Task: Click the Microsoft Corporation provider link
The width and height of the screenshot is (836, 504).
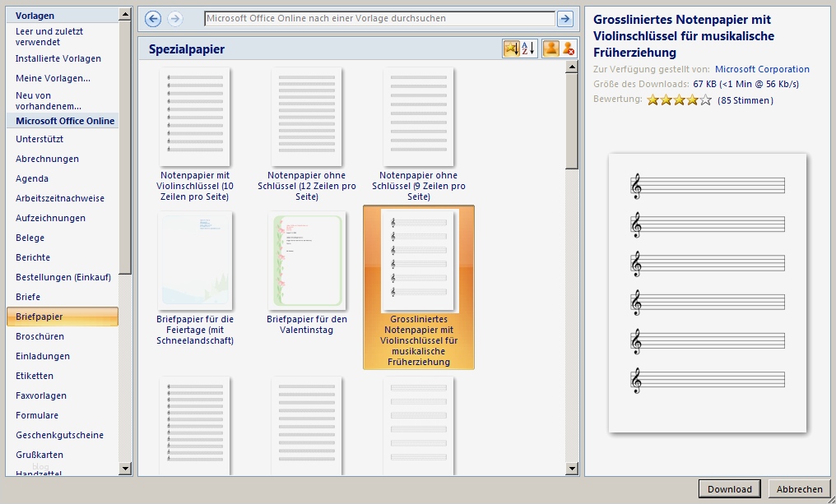Action: click(762, 69)
